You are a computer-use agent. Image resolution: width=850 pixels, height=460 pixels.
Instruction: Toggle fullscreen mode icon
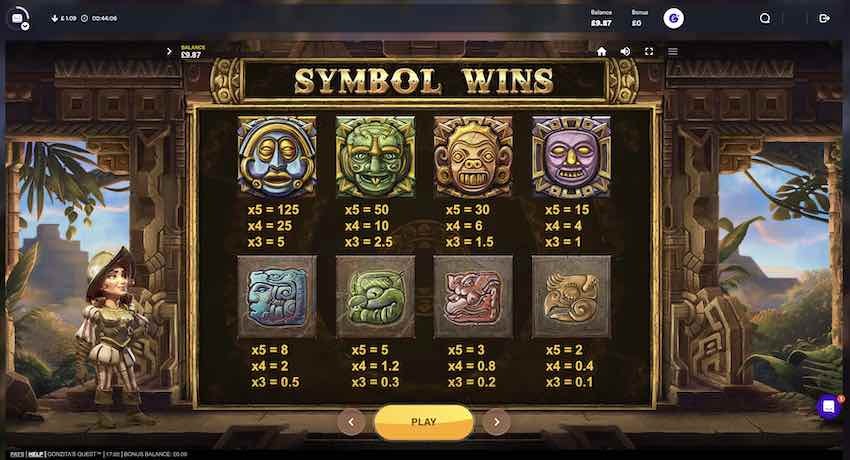coord(649,51)
